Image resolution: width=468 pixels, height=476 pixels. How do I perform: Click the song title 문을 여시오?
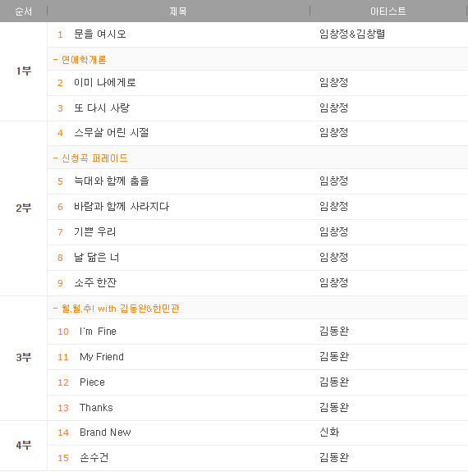(100, 34)
